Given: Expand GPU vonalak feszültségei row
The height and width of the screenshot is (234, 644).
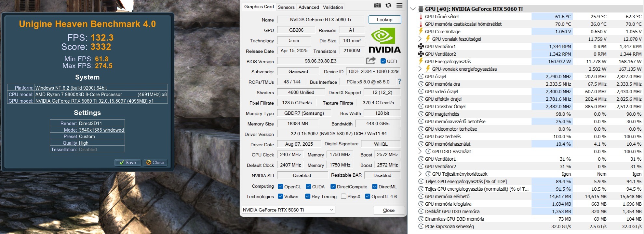Looking at the screenshot, I should pyautogui.click(x=420, y=39).
